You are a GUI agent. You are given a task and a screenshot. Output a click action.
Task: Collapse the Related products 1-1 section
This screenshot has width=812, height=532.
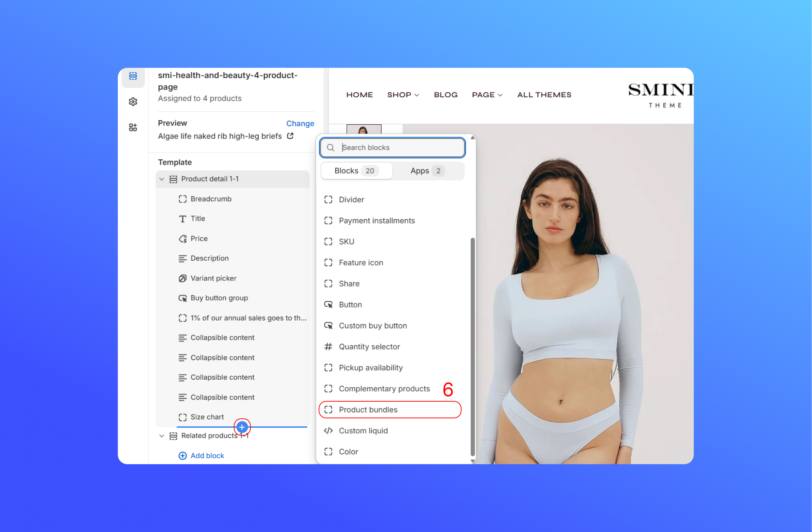click(x=162, y=436)
